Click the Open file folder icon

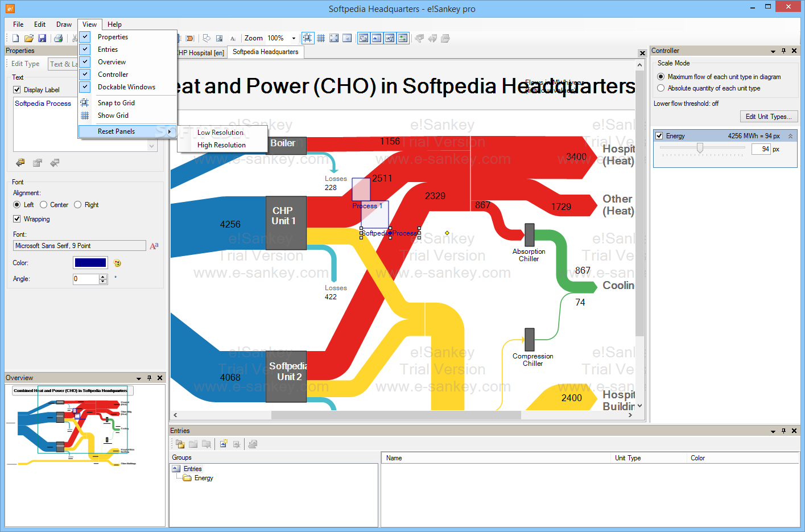pos(29,38)
